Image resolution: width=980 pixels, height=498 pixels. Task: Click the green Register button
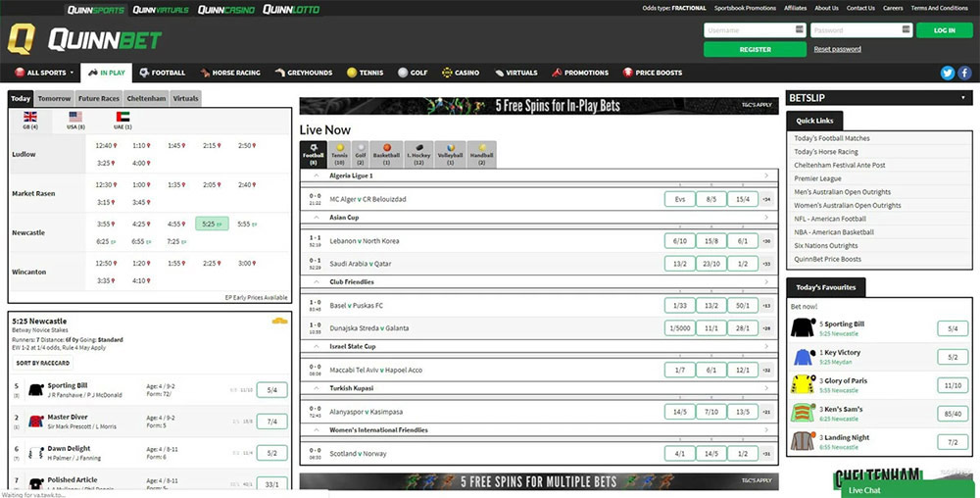pos(755,49)
